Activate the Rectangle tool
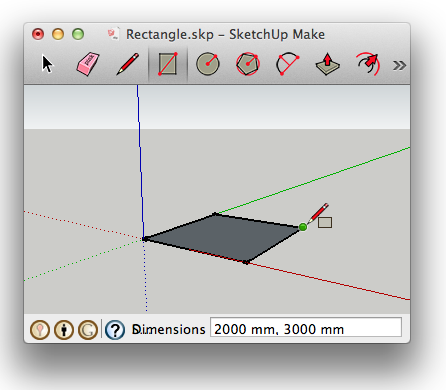Screen dimensions: 446x390 pos(168,64)
